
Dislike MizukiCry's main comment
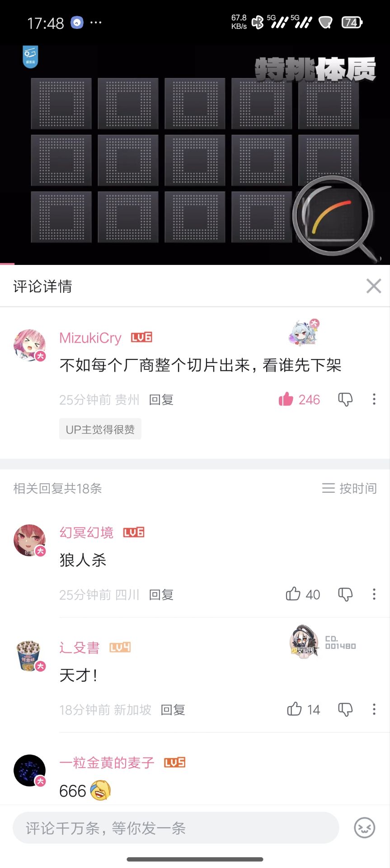(x=345, y=400)
